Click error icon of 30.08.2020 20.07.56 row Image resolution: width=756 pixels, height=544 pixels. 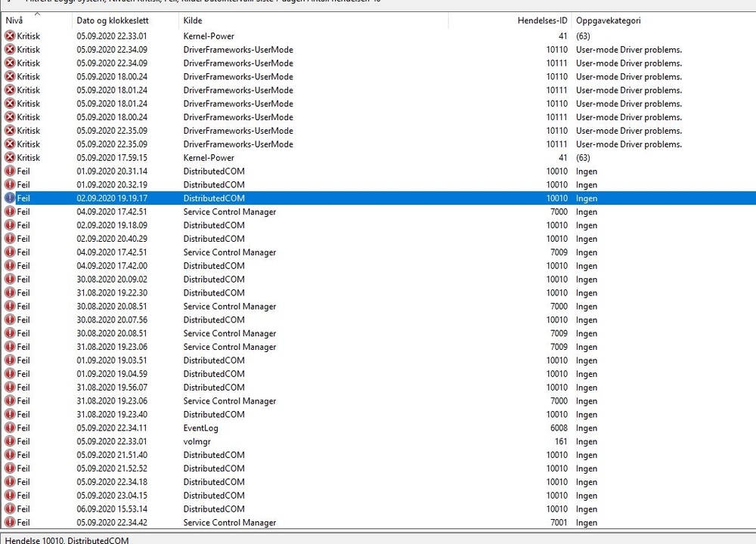point(10,319)
